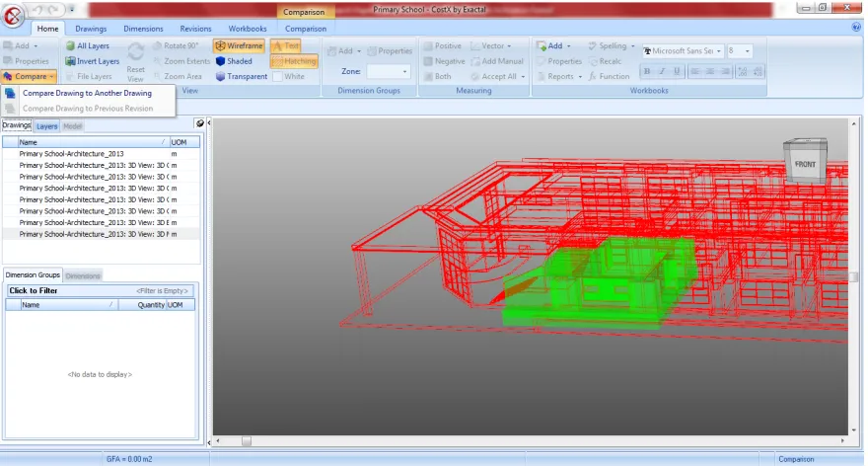The width and height of the screenshot is (868, 466).
Task: Select Primary School-Architecture_2013 first row
Action: [x=101, y=153]
